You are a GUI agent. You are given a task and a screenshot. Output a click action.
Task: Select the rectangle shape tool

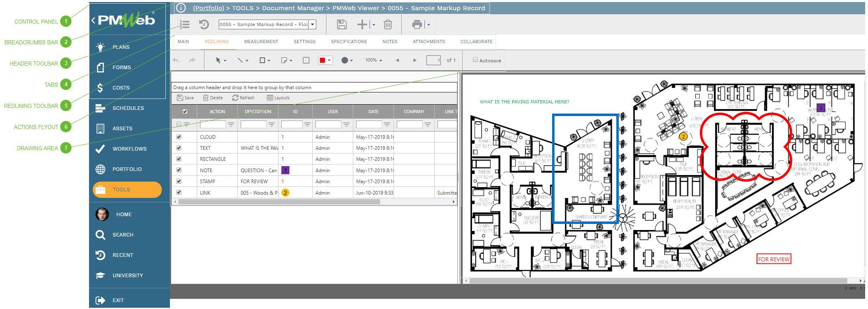coord(262,60)
